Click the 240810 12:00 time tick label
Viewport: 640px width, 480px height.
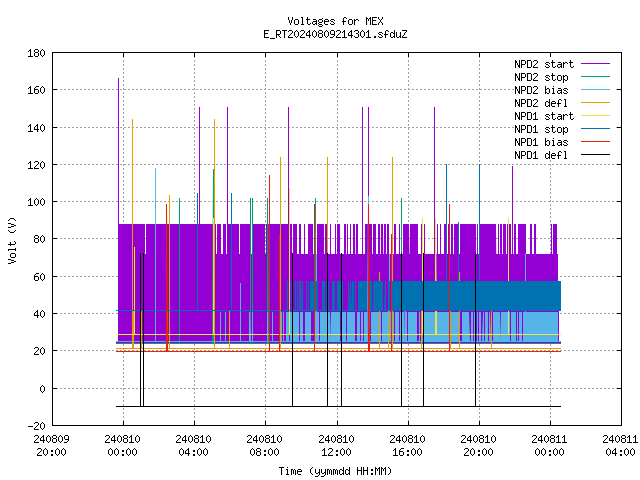(336, 446)
